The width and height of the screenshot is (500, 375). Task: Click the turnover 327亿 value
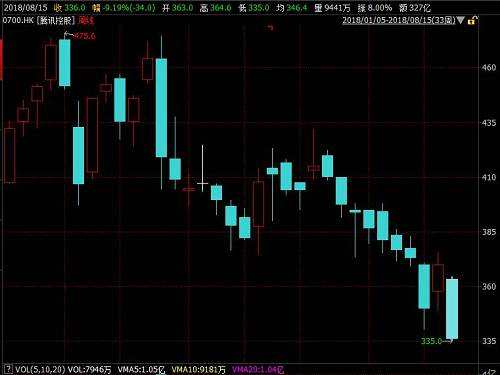click(x=420, y=8)
